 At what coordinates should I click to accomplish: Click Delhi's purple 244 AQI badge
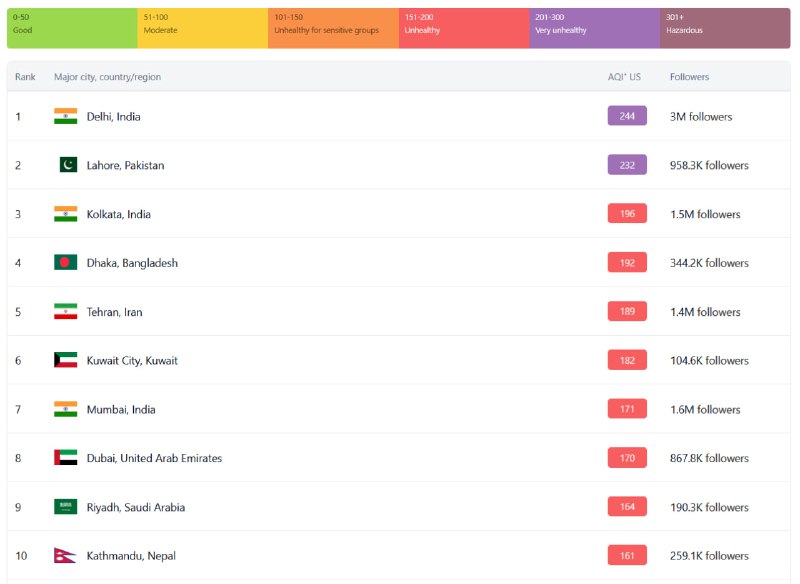click(x=627, y=116)
